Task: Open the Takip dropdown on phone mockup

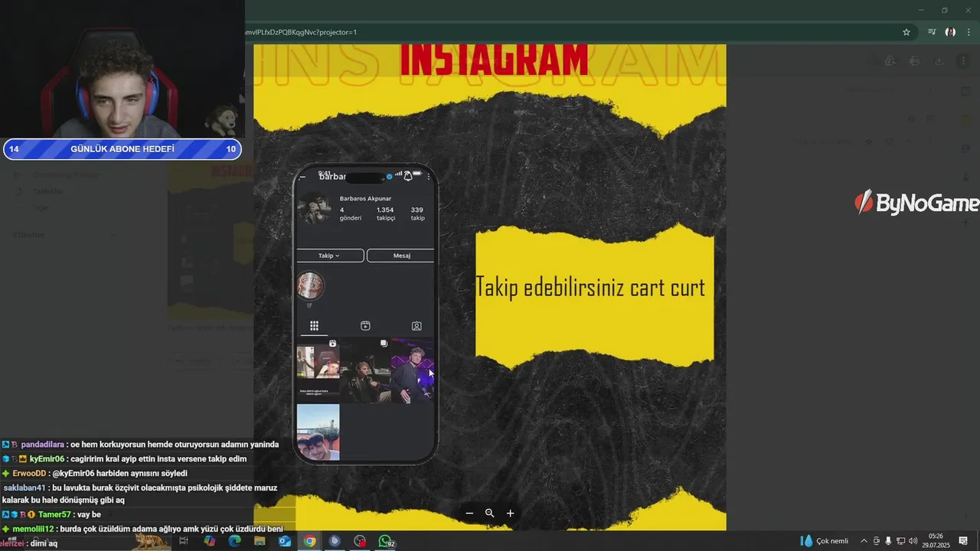Action: coord(330,256)
